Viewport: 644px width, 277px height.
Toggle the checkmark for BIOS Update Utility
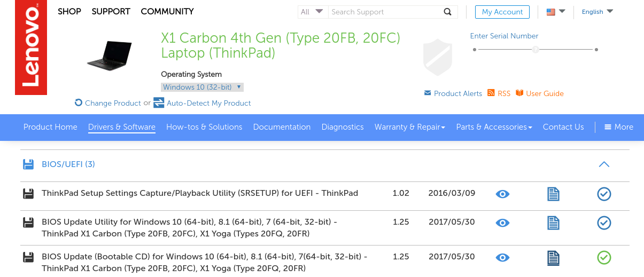pyautogui.click(x=604, y=223)
